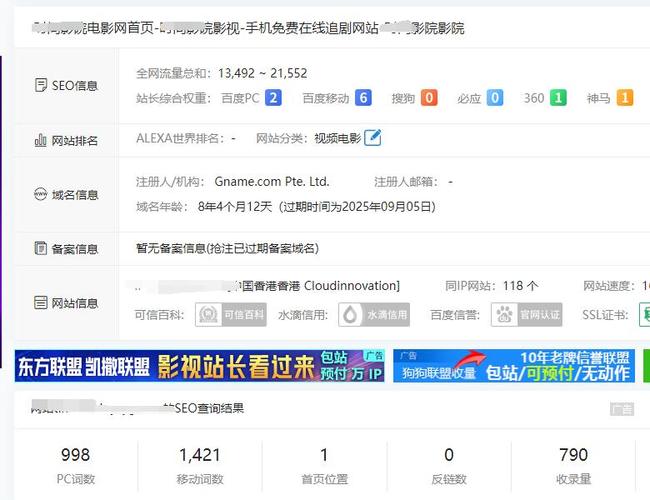
Task: Open 抢注已过期备案域名 link
Action: coord(263,248)
